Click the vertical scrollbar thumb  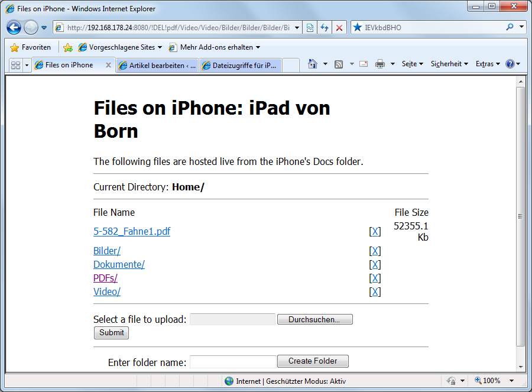[520, 216]
